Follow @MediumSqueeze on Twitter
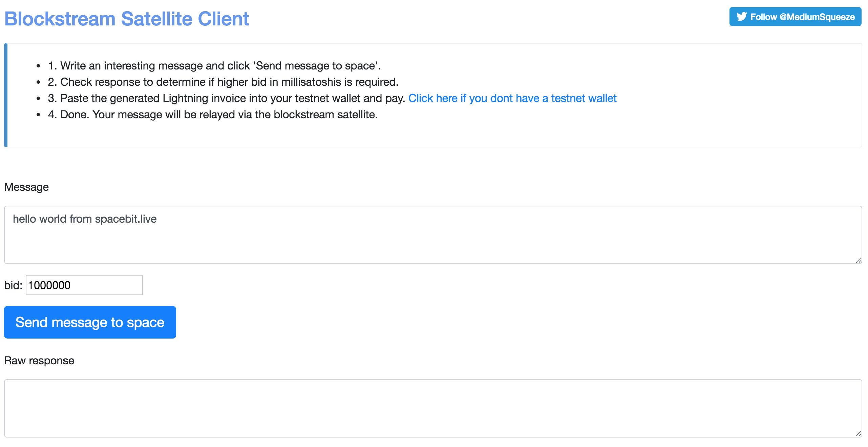Viewport: 868px width, 447px height. coord(795,17)
